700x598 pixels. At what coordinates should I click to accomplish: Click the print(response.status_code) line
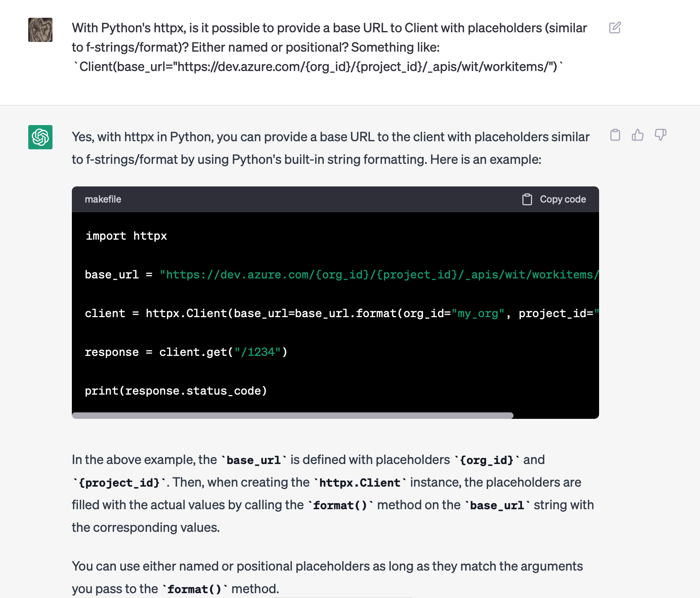pos(176,391)
